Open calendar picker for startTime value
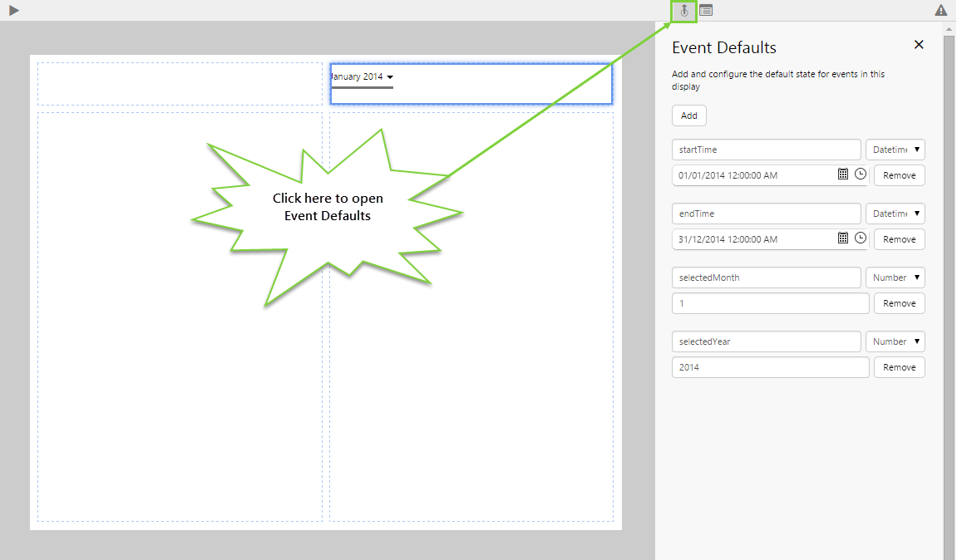957x560 pixels. pos(842,174)
